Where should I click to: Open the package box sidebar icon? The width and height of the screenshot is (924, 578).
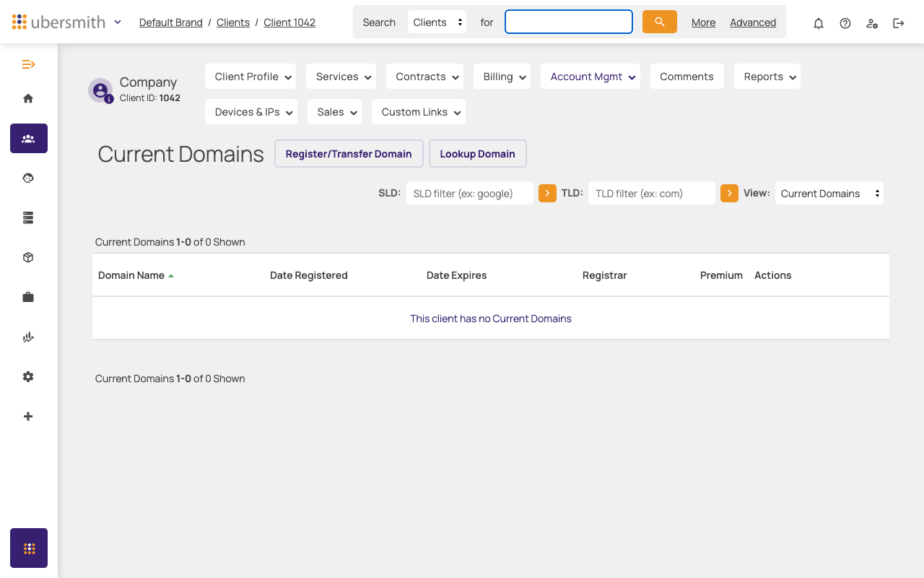(x=28, y=257)
